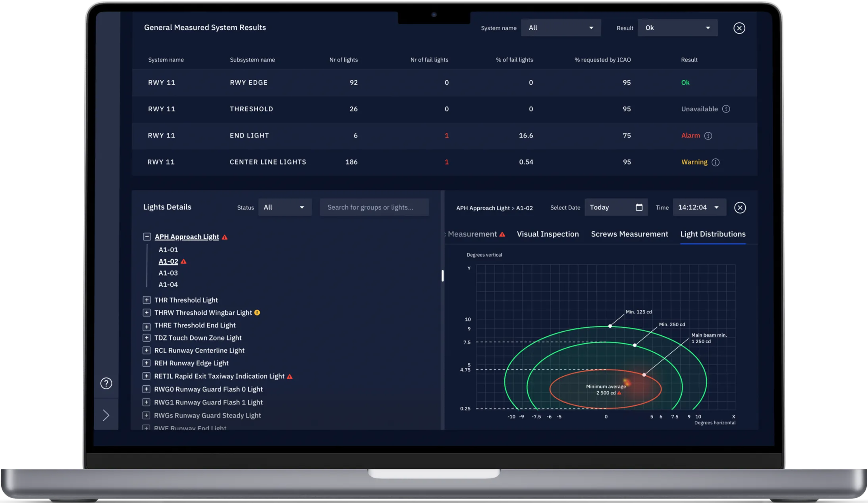Click the Main beam min. 1 250 cd marker point
The height and width of the screenshot is (503, 868).
644,375
